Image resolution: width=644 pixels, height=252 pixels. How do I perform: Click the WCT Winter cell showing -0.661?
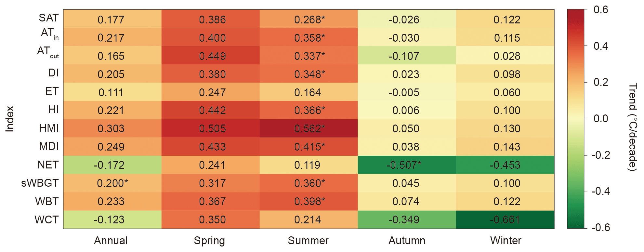[x=505, y=220]
